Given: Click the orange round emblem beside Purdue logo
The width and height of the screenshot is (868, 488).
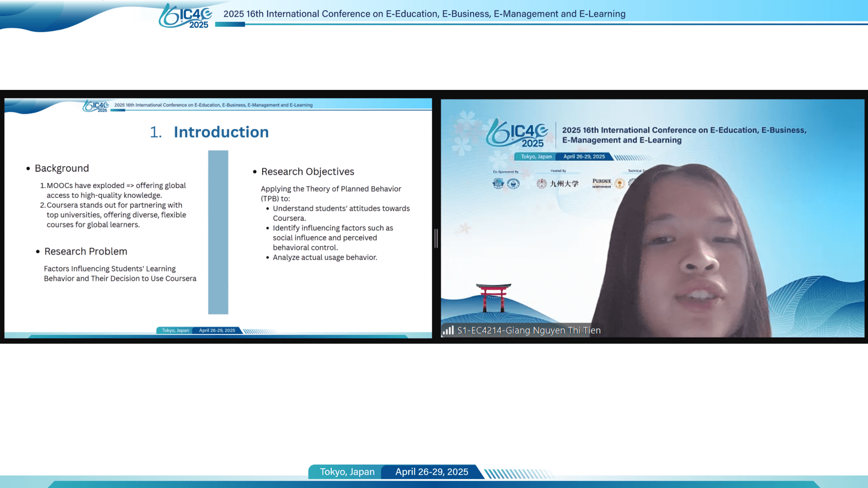Looking at the screenshot, I should [620, 183].
